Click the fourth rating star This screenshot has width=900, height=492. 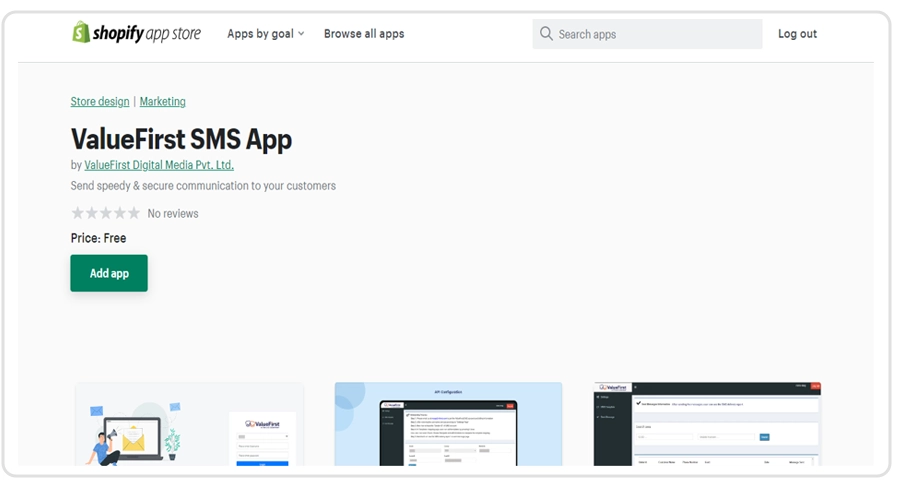(x=119, y=213)
